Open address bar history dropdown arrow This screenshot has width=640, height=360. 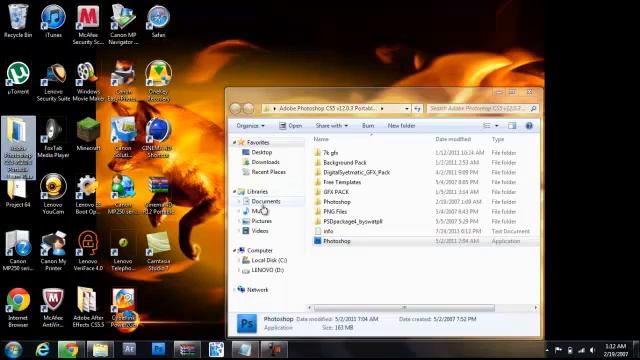coord(407,109)
